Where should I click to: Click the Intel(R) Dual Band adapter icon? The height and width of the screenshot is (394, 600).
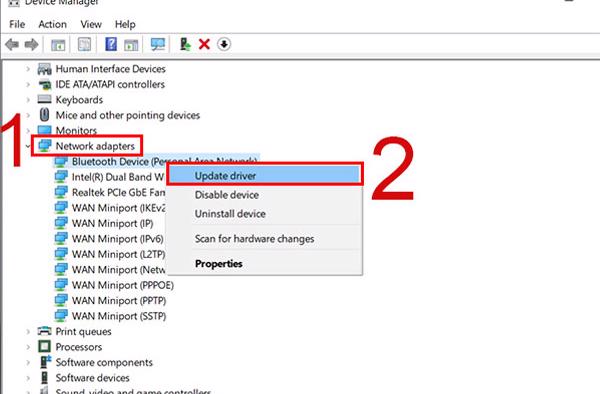tap(61, 176)
